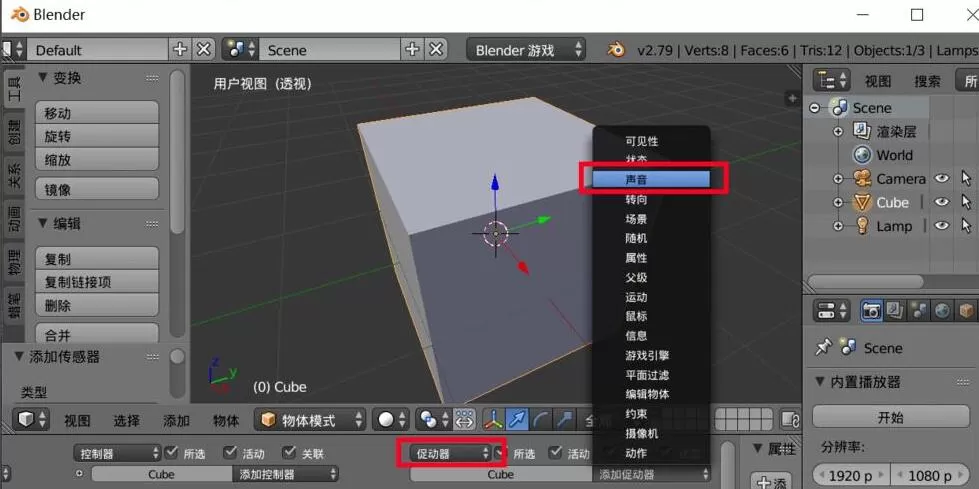The height and width of the screenshot is (489, 979).
Task: Open the Render Layers properties tab
Action: click(895, 310)
